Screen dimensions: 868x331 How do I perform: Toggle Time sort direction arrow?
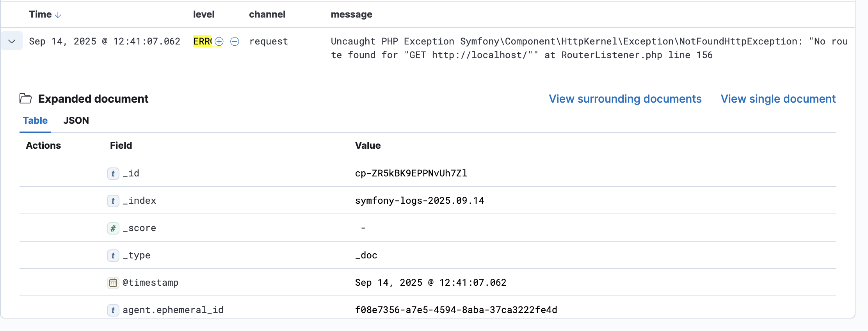coord(58,15)
